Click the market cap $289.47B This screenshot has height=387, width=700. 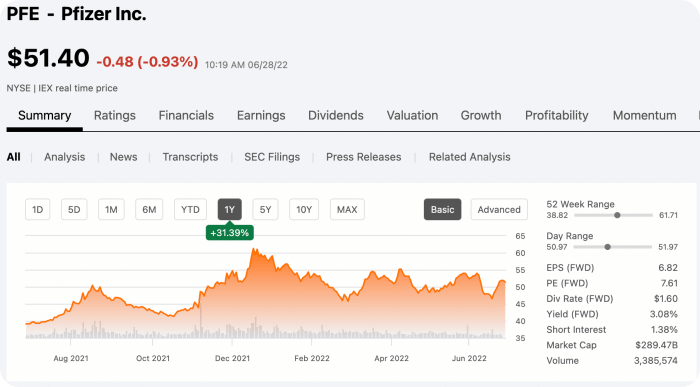pos(656,345)
